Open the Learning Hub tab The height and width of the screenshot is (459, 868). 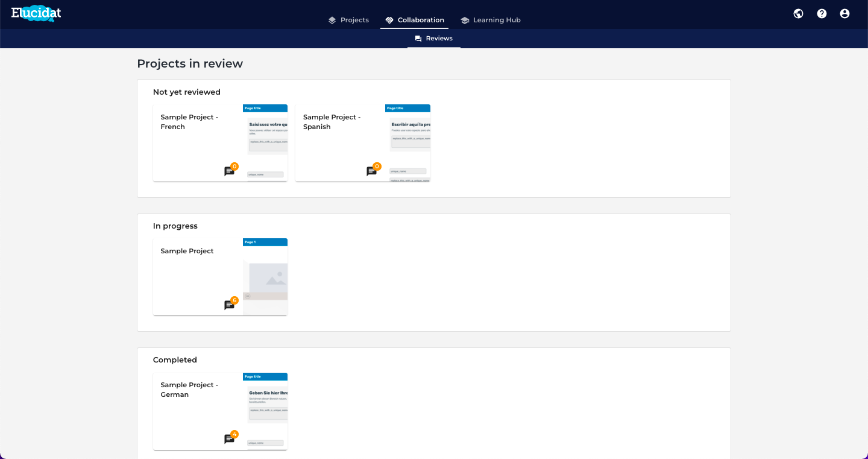coord(491,20)
